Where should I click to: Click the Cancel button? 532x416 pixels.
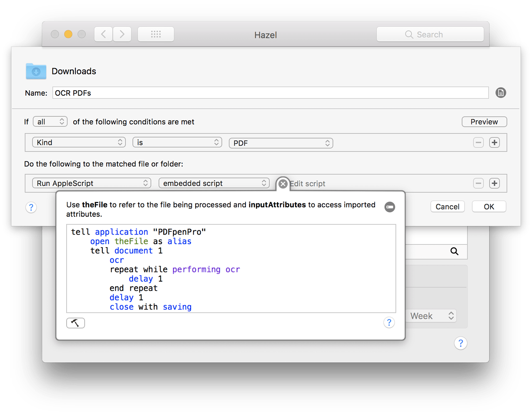click(447, 207)
